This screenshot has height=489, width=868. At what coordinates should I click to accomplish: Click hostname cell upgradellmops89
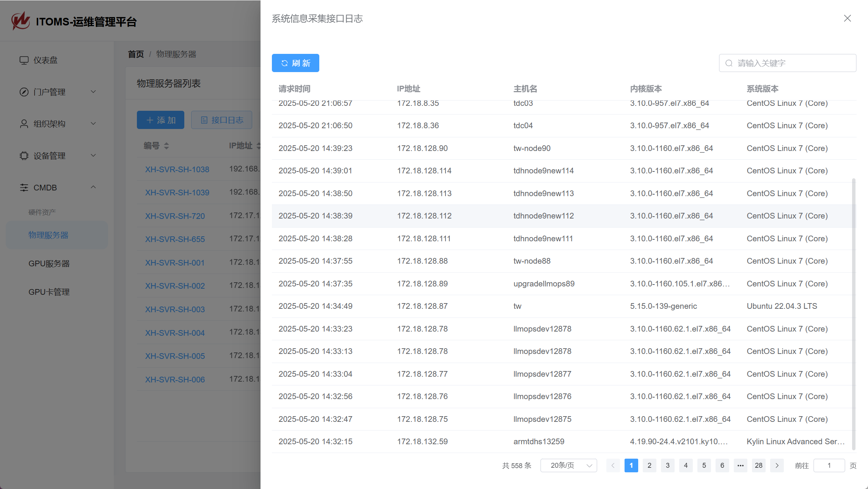(544, 284)
